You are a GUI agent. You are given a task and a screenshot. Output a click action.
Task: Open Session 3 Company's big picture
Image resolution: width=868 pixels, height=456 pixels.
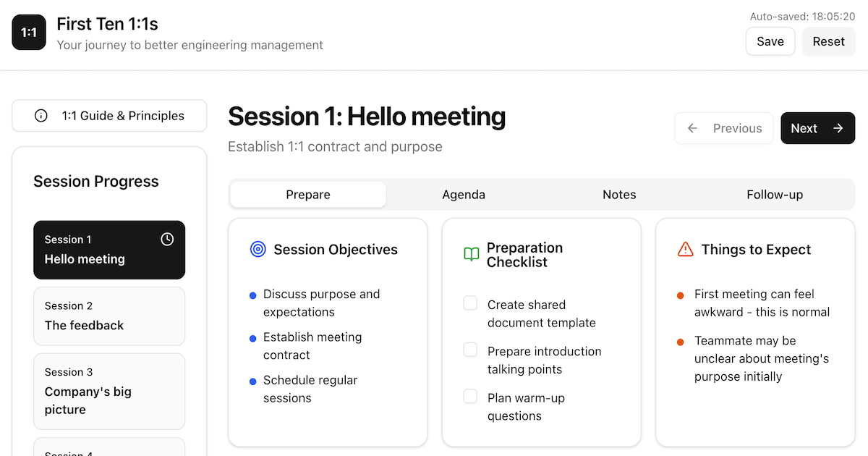109,392
